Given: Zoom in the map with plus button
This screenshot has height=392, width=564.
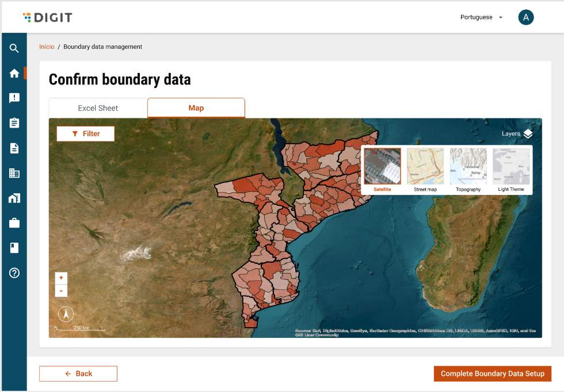Looking at the screenshot, I should click(61, 278).
